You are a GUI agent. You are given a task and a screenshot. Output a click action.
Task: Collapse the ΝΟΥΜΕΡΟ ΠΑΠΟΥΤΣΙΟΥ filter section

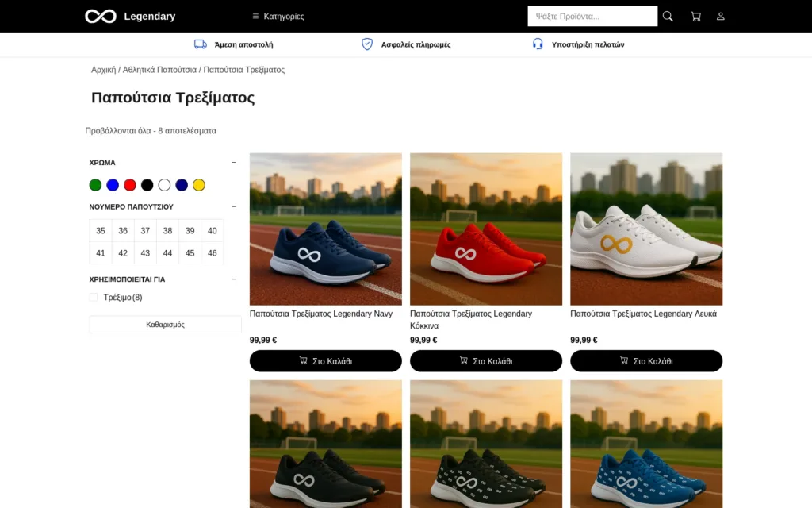[234, 207]
